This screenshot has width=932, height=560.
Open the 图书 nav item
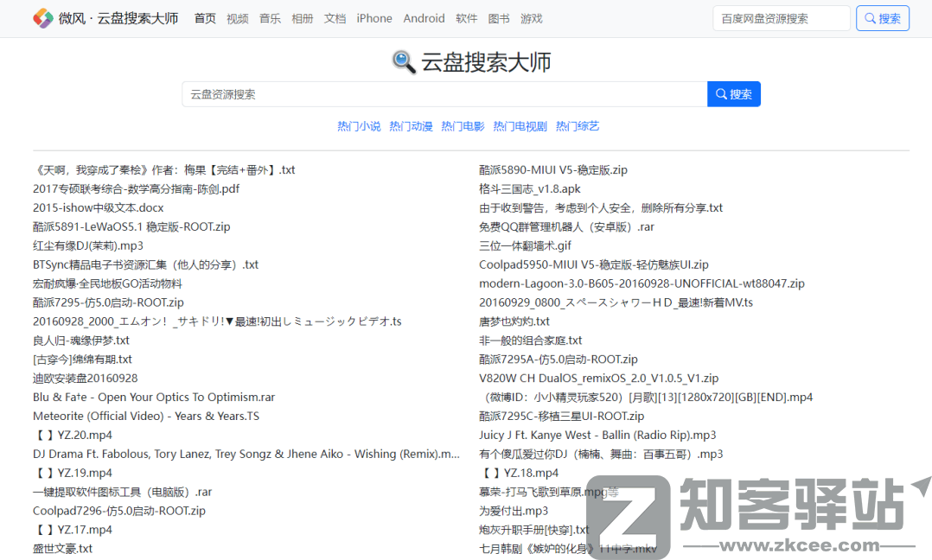tap(499, 18)
